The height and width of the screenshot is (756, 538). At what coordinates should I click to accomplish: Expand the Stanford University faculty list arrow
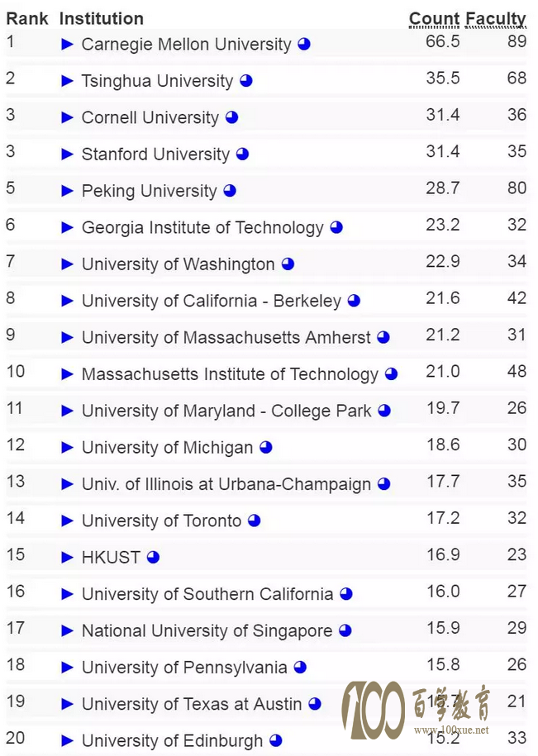pos(68,155)
